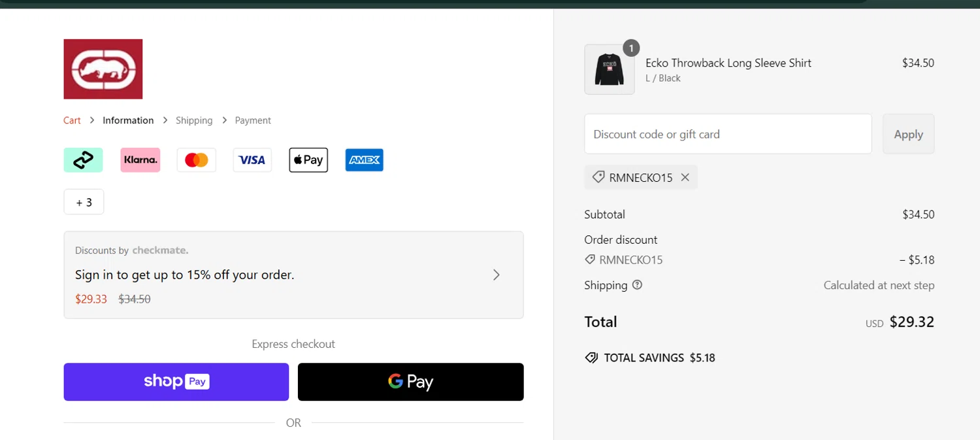Screen dimensions: 980x440
Task: Click 'Ecko Throwback Long Sleeve Shirt' title
Action: click(728, 63)
